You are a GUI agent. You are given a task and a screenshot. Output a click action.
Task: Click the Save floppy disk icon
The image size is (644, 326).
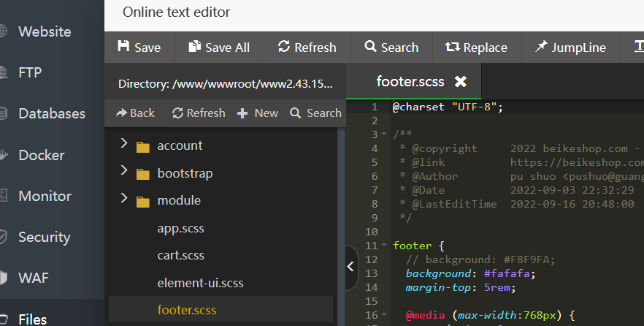tap(123, 47)
